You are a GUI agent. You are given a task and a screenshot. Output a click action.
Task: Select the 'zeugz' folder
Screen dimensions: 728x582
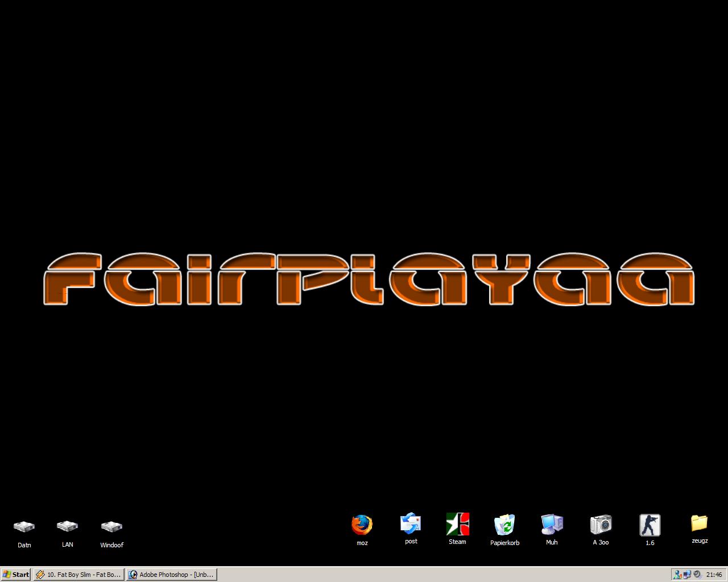click(x=700, y=523)
